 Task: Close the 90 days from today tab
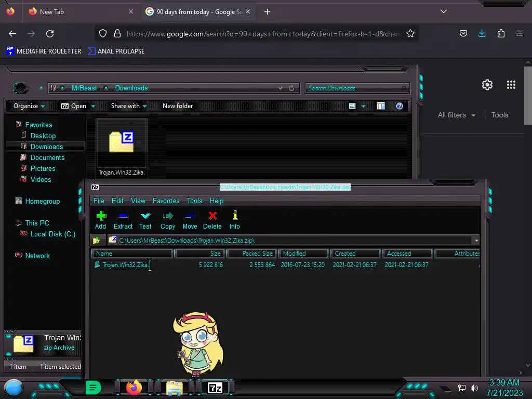[x=248, y=11]
